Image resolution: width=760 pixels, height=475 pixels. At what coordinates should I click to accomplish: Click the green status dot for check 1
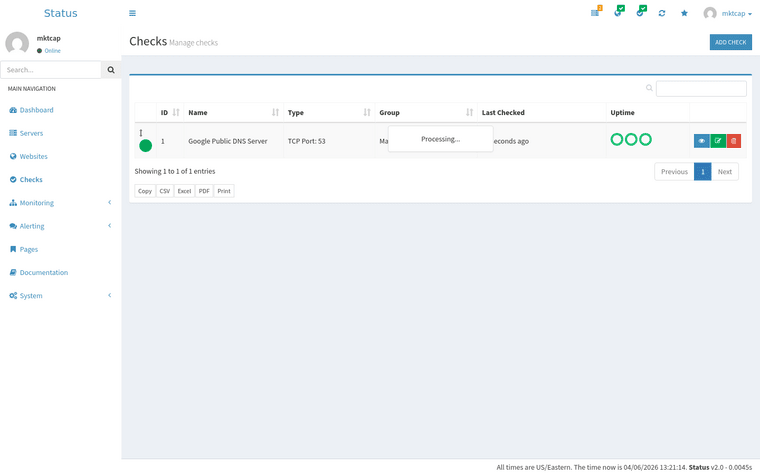[x=145, y=145]
